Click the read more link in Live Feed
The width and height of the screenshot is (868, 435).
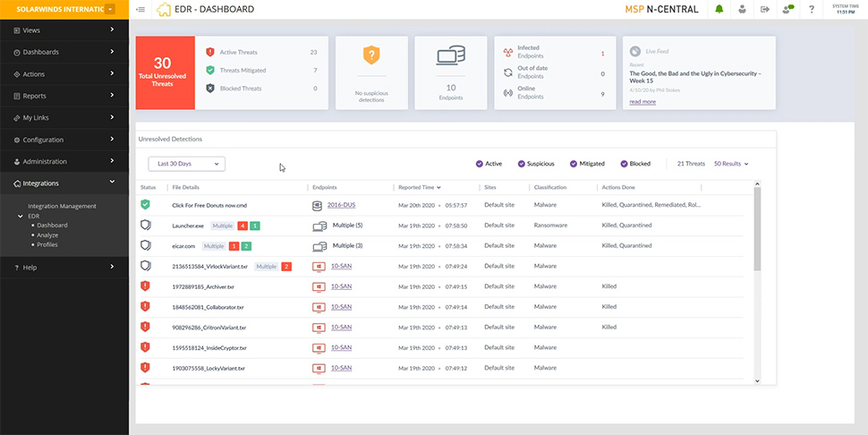(642, 102)
